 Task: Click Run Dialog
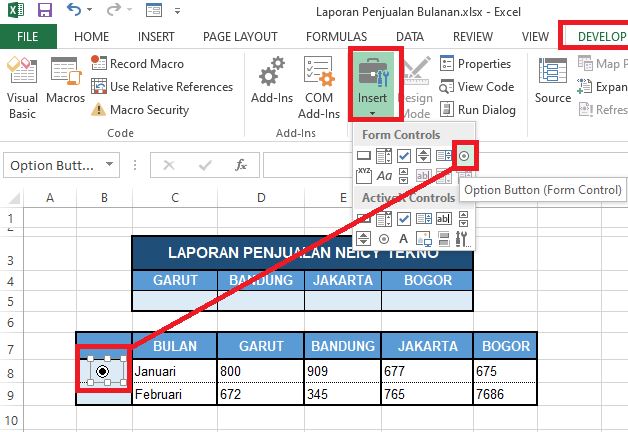click(477, 110)
